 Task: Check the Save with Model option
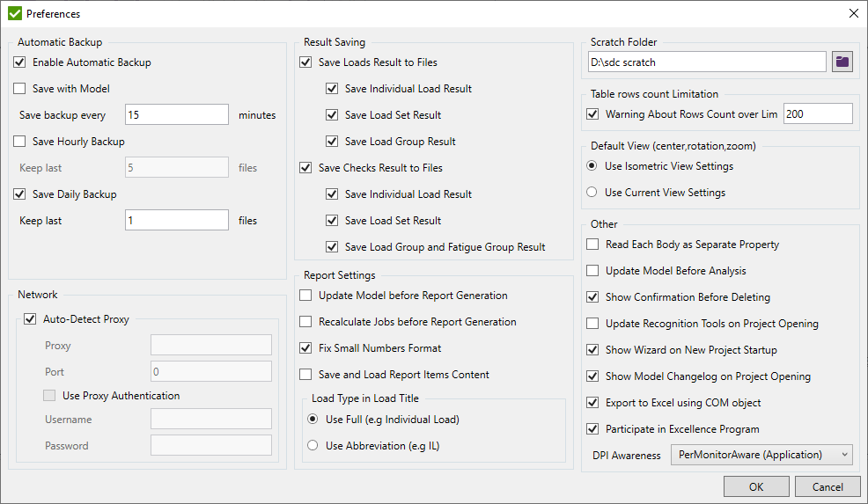coord(20,89)
